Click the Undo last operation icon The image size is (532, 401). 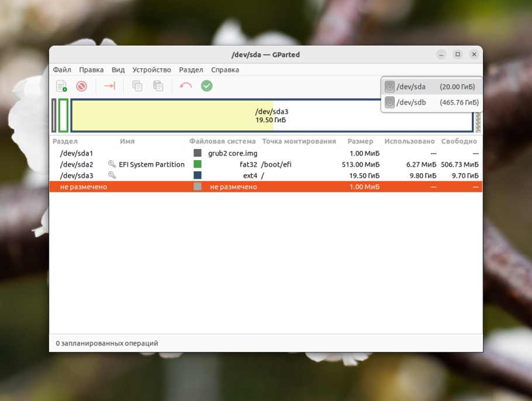(x=185, y=86)
